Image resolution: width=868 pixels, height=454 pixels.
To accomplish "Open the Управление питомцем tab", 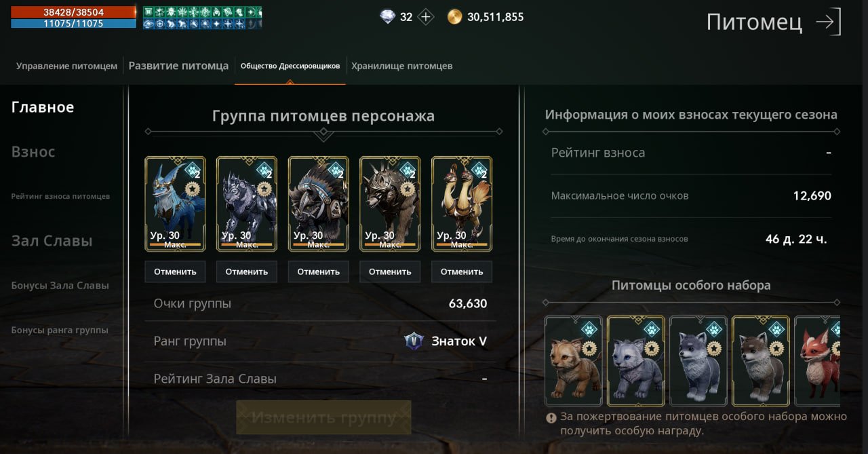I will 67,66.
